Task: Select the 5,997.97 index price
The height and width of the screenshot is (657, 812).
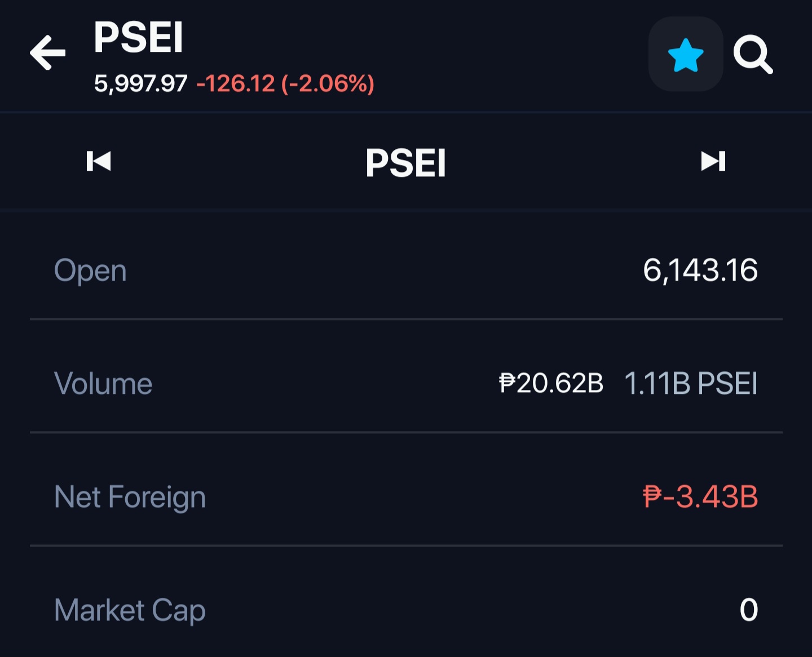Action: pos(140,83)
